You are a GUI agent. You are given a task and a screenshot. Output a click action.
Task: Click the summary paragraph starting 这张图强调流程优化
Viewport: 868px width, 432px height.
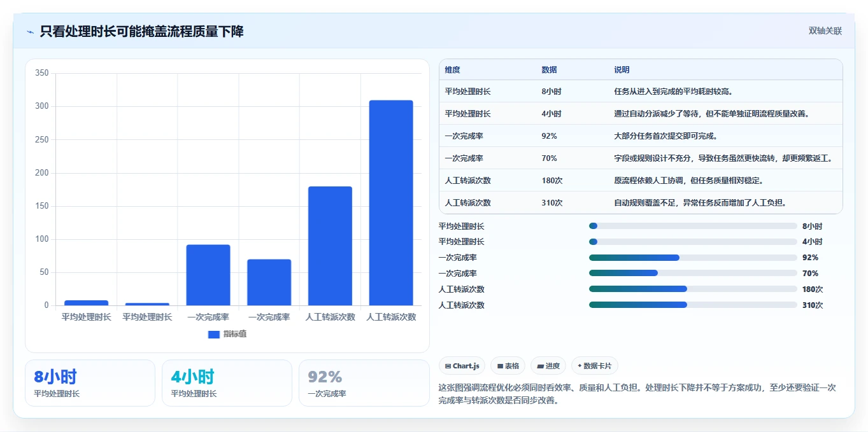(x=637, y=394)
